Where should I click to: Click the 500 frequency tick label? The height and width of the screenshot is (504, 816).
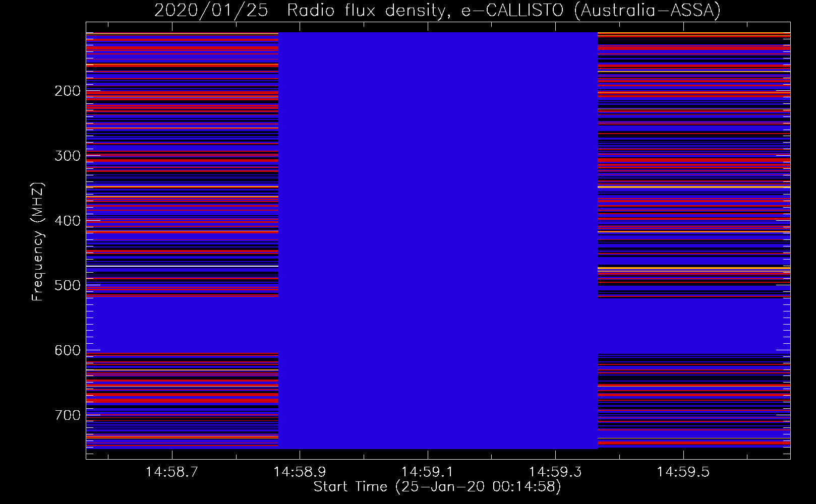coord(68,285)
